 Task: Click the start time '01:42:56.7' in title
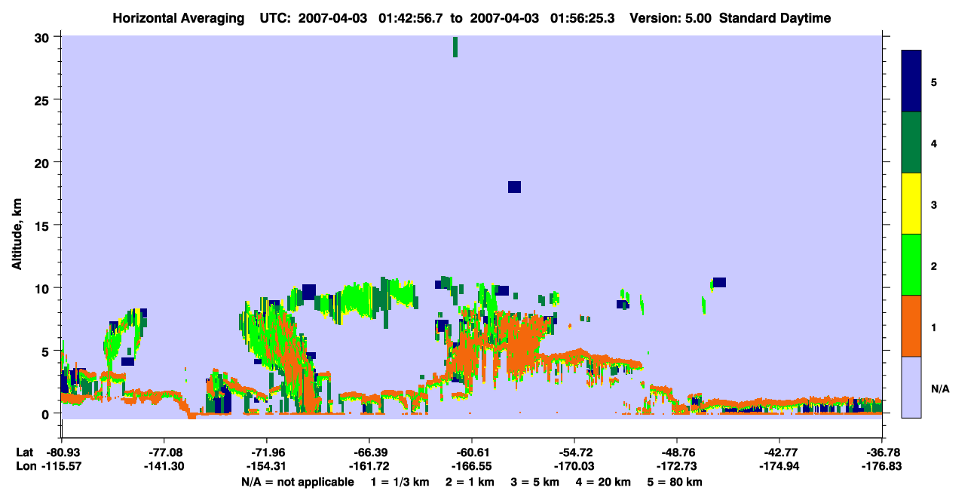(412, 18)
